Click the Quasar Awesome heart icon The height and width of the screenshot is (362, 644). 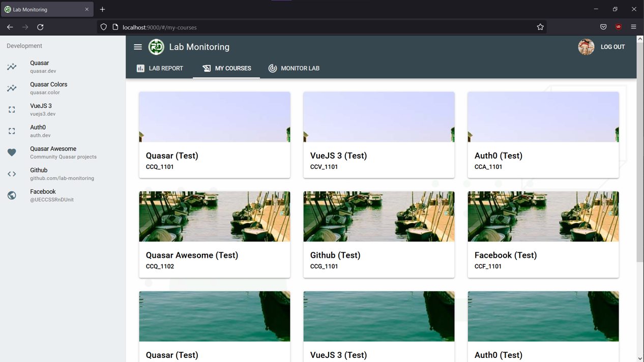click(x=12, y=153)
